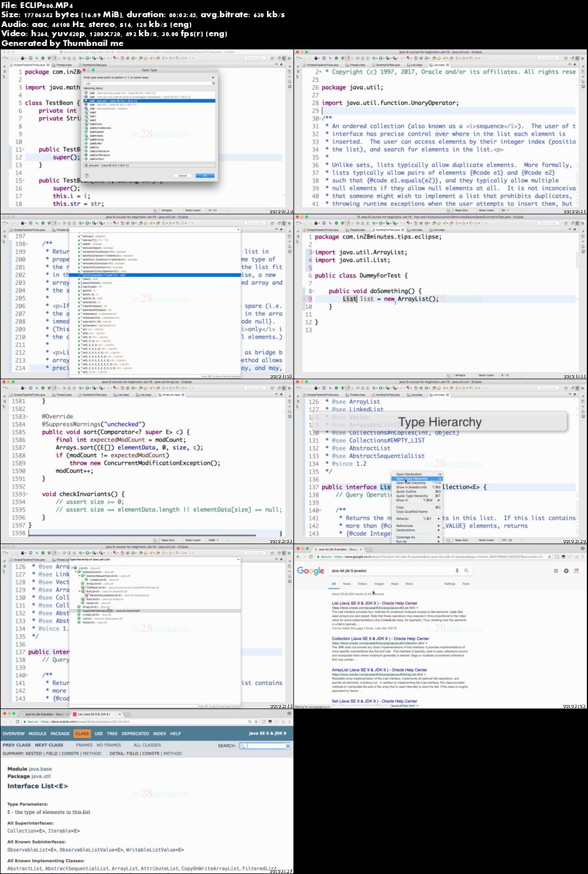Viewport: 588px width, 874px height.
Task: Collapse Javadoc fold marker at line 30 in List.class
Action: click(x=320, y=118)
